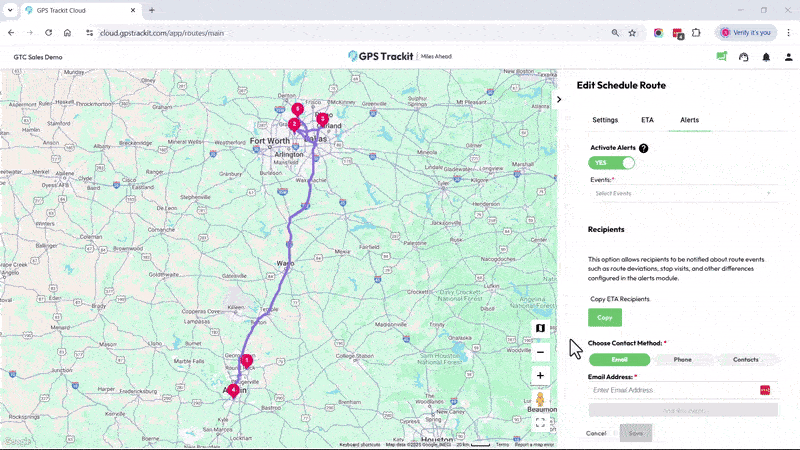
Task: Click the Add Recipient button
Action: coord(683,410)
